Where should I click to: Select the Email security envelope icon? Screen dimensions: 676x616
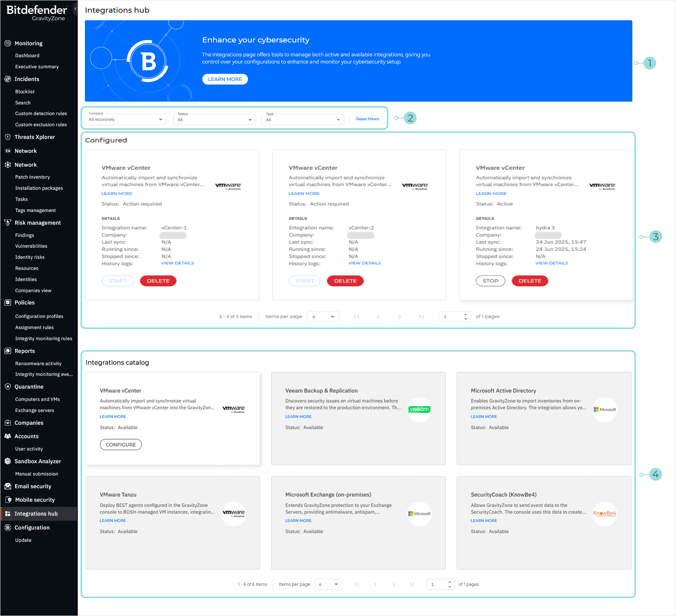8,486
